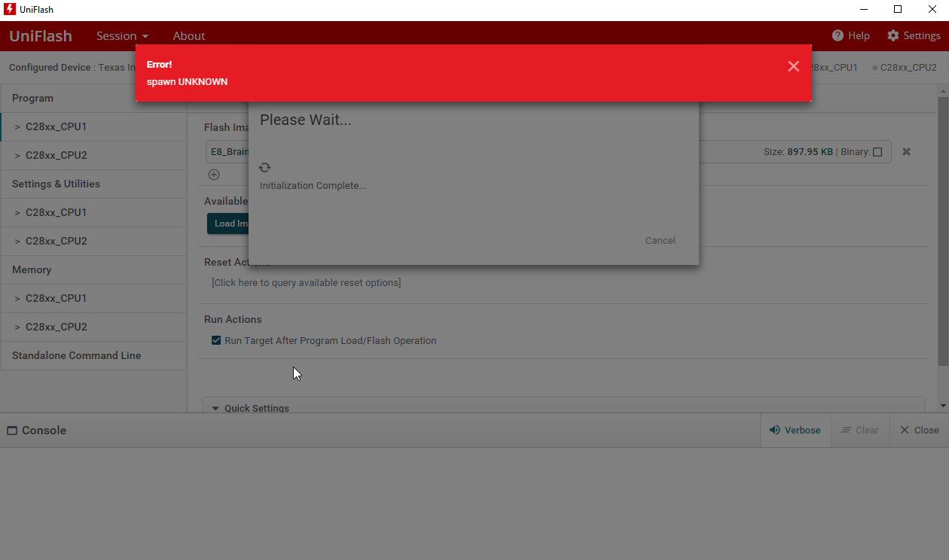
Task: Click the Memory section header
Action: [x=93, y=269]
